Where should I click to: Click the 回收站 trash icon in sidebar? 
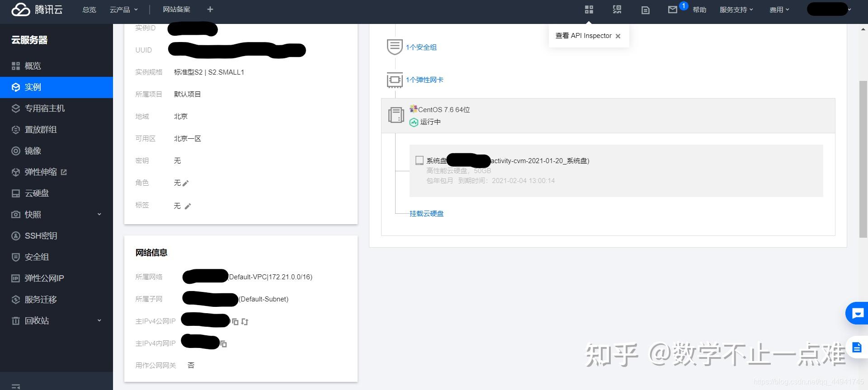tap(16, 321)
